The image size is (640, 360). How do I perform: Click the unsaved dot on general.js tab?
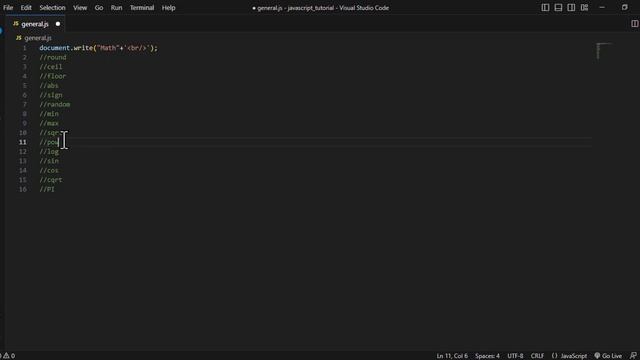click(x=58, y=24)
